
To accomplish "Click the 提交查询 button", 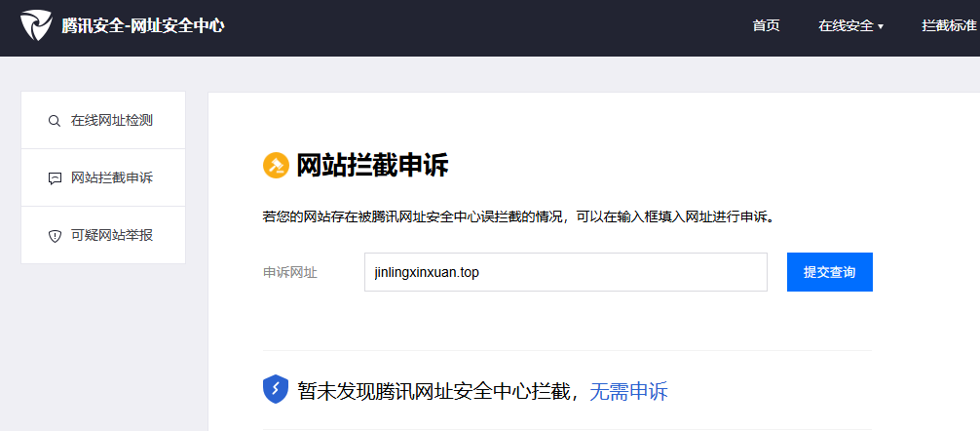I will [x=829, y=272].
